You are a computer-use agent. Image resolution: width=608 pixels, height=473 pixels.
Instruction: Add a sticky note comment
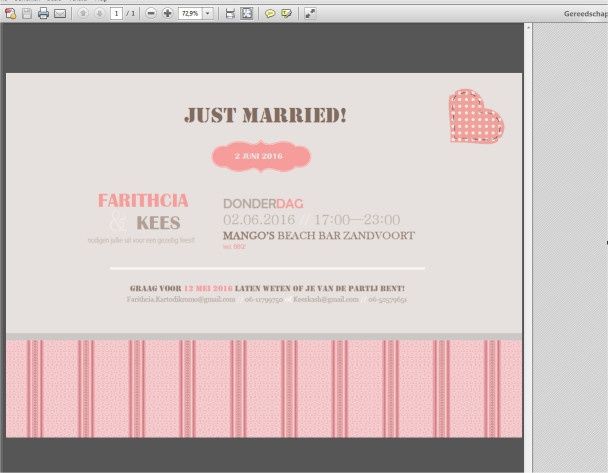pyautogui.click(x=269, y=14)
